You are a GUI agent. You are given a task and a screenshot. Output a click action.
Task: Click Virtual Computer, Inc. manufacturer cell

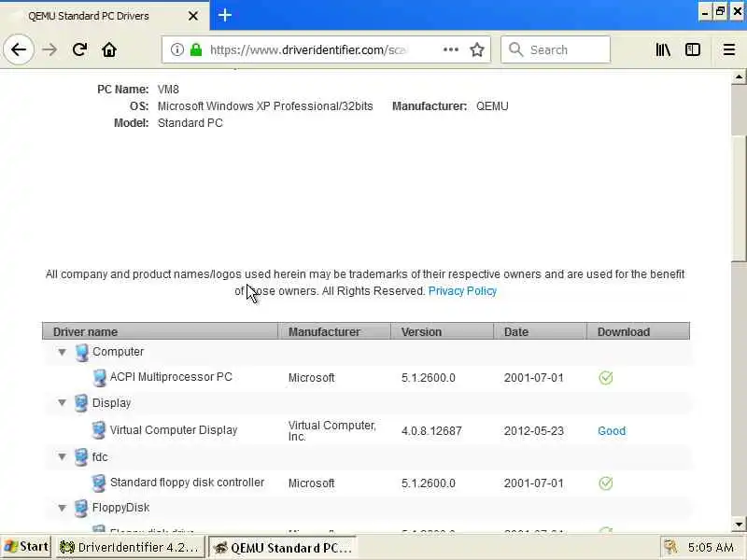click(332, 431)
